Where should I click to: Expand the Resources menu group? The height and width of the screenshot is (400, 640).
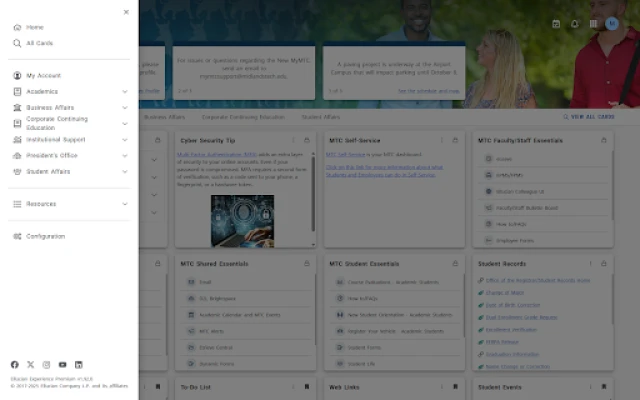point(125,204)
